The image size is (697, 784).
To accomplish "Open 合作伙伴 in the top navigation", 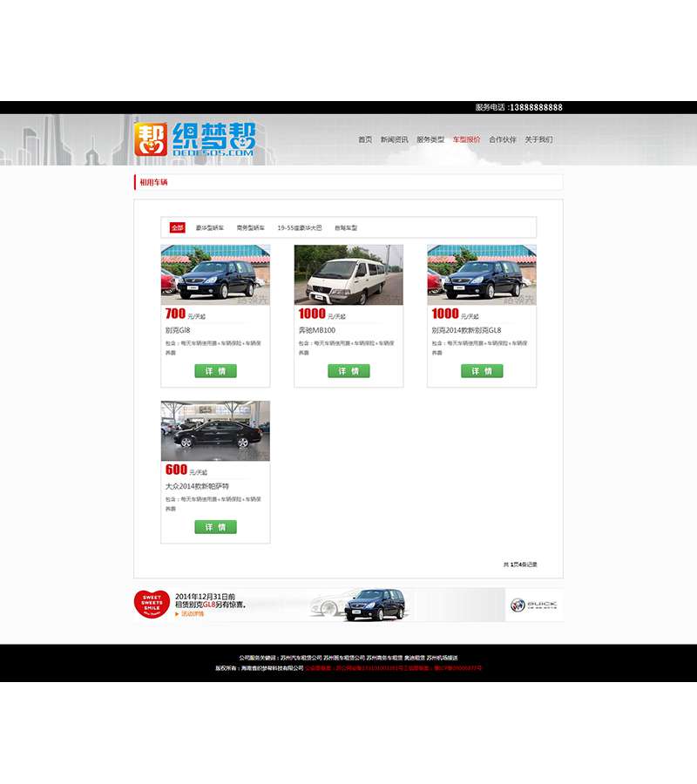I will pos(503,139).
